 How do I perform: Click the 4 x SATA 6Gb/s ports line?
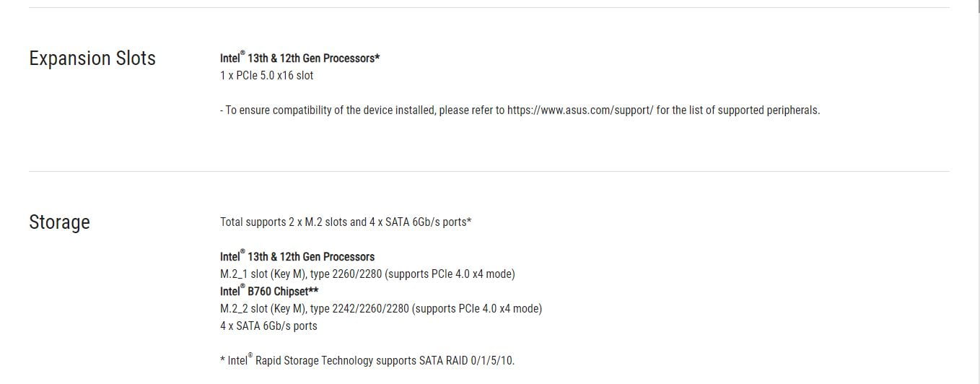point(268,326)
